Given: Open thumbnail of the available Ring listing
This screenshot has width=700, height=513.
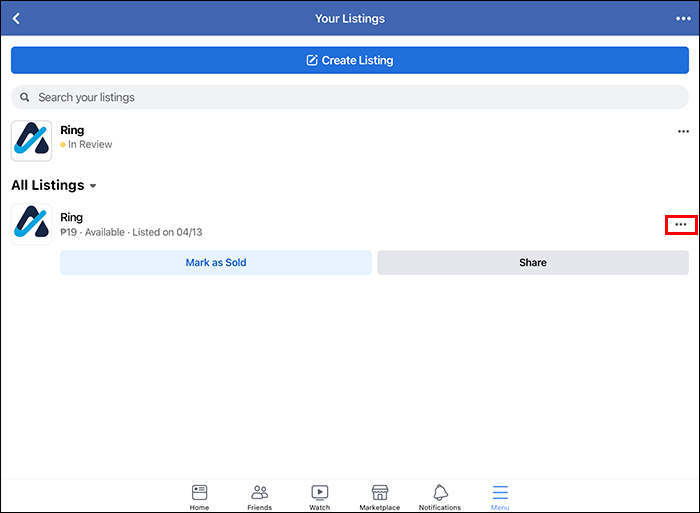Looking at the screenshot, I should pos(31,224).
